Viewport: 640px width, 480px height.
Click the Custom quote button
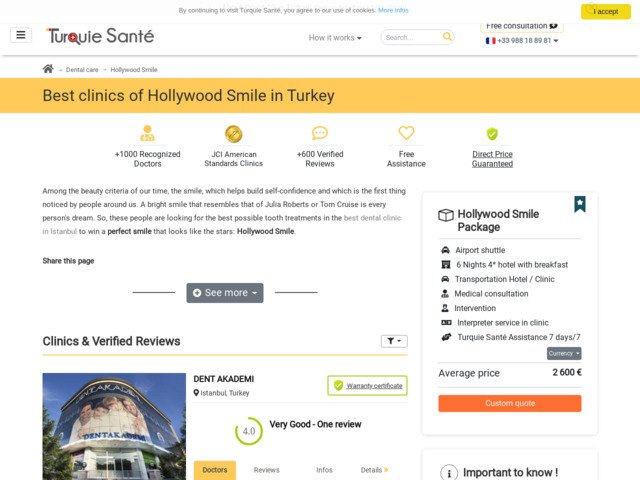coord(510,403)
